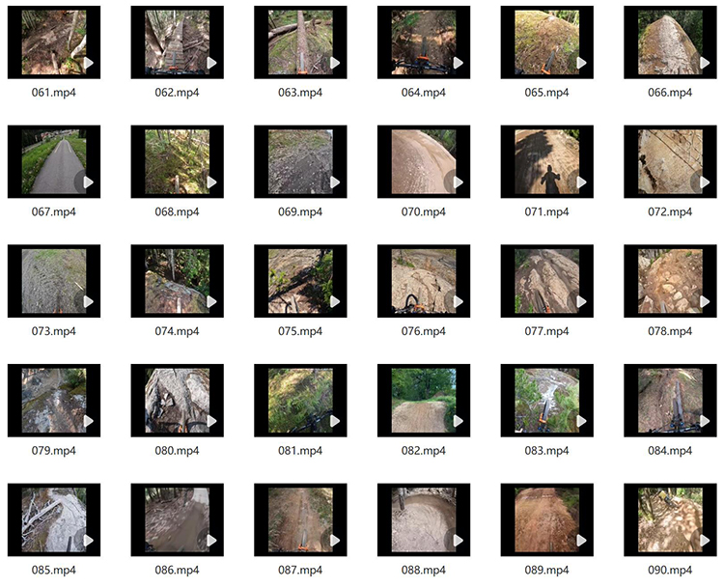Viewport: 724px width, 588px height.
Task: Click the 072.mp4 file name
Action: coord(671,212)
